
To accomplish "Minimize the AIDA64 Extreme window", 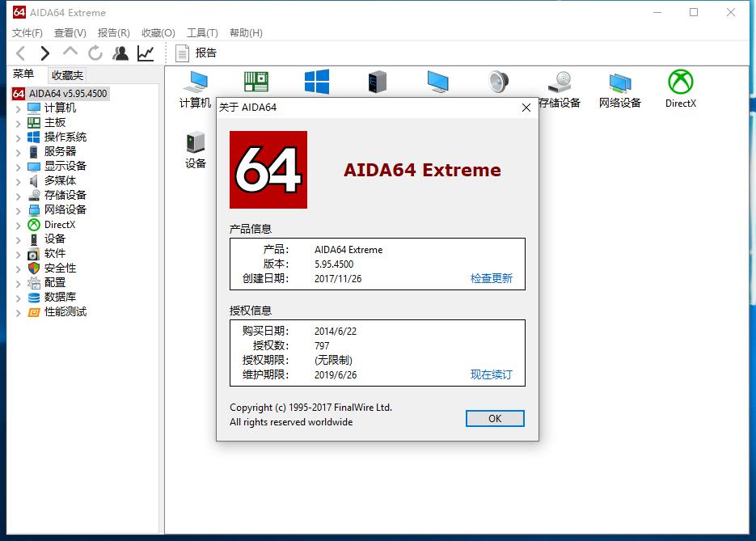I will 657,13.
